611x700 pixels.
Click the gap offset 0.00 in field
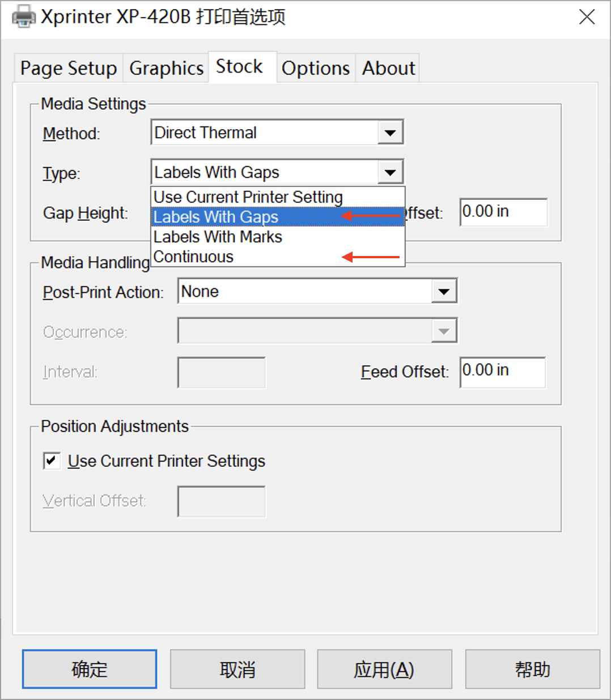tap(503, 212)
